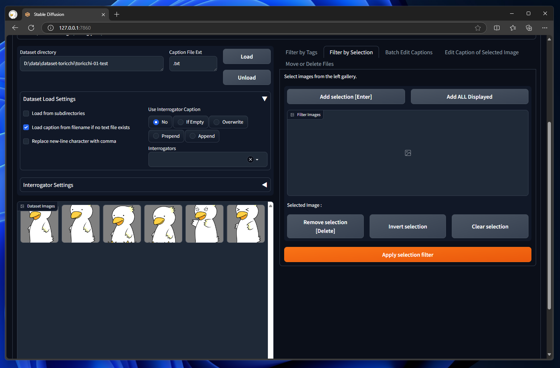Image resolution: width=560 pixels, height=368 pixels.
Task: Open the browser favorites icon
Action: [513, 28]
